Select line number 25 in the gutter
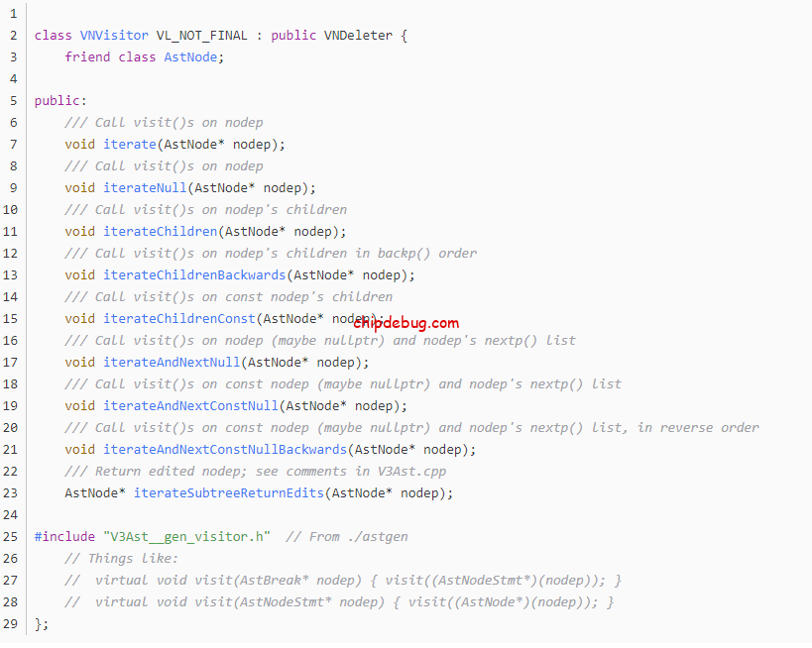Viewport: 812px width, 648px height. tap(10, 536)
